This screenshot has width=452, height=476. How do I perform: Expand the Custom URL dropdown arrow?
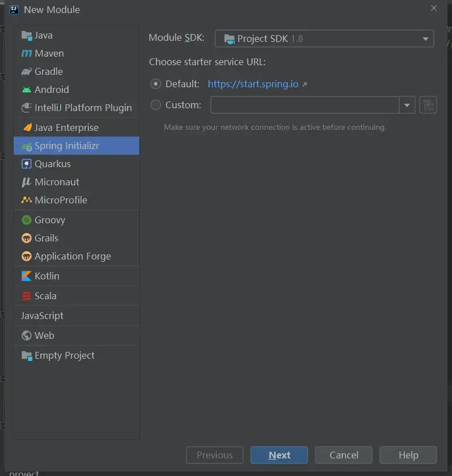(x=407, y=105)
